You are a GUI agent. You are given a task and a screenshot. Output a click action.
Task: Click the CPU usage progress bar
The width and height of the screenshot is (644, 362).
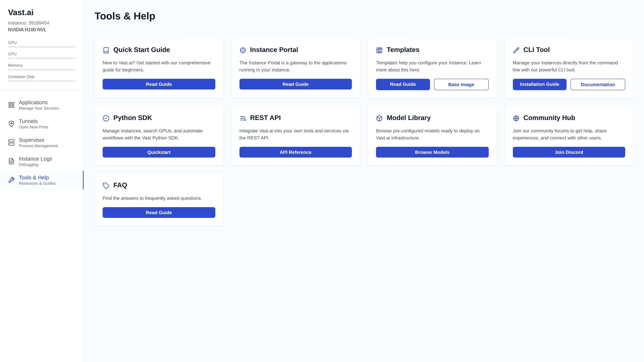click(x=41, y=58)
